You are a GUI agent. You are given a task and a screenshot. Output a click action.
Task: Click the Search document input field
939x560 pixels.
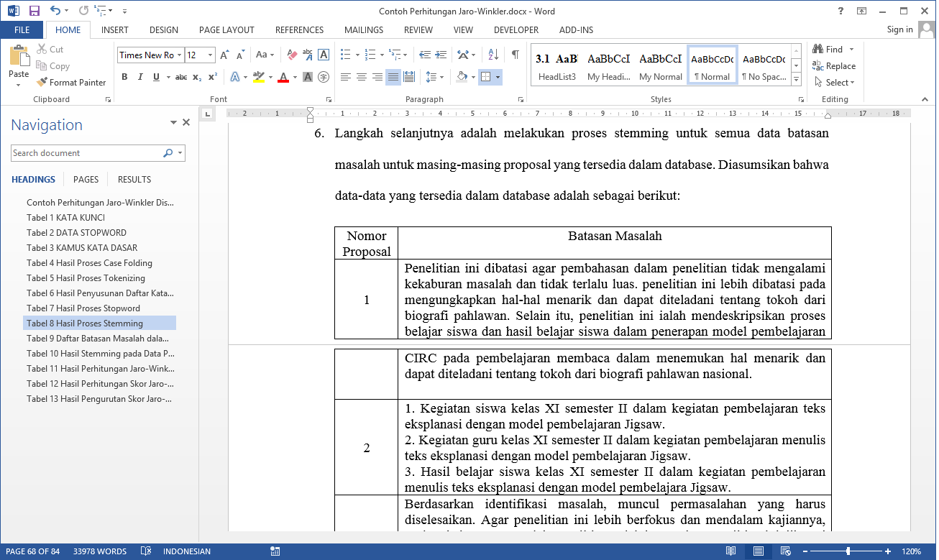click(86, 153)
